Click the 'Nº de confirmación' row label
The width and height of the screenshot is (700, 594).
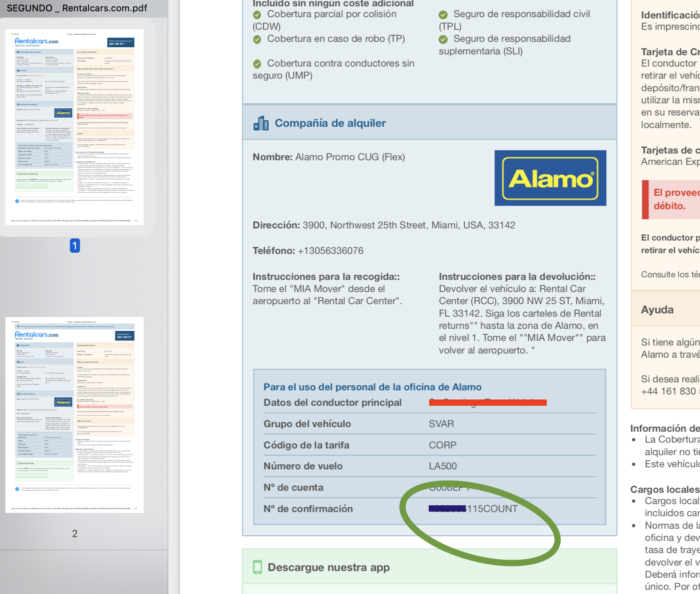[x=308, y=509]
